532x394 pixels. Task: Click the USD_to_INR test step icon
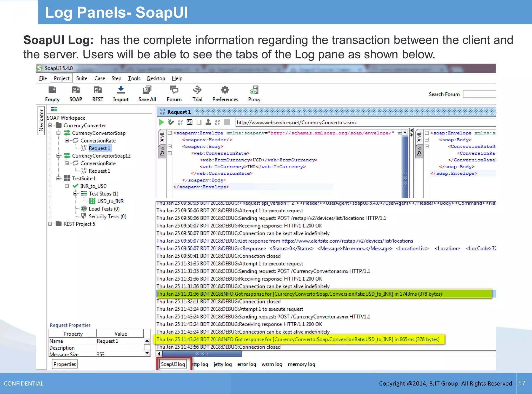(92, 201)
